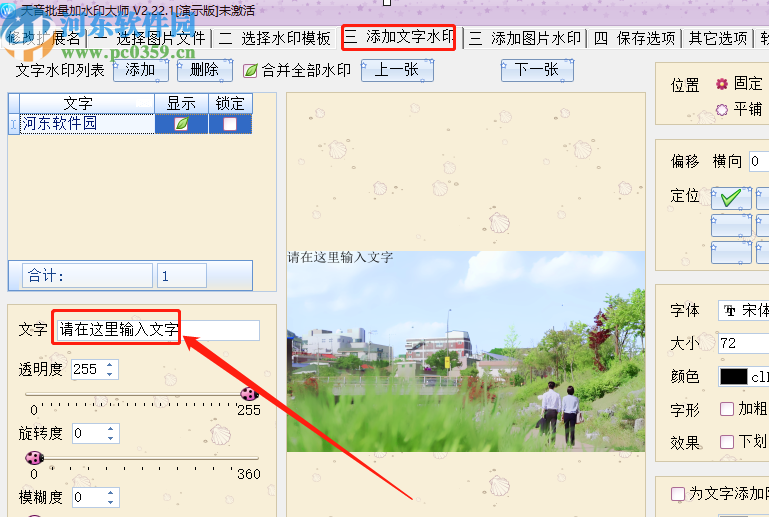Click the 文字 column header
The image size is (769, 517).
pos(87,103)
